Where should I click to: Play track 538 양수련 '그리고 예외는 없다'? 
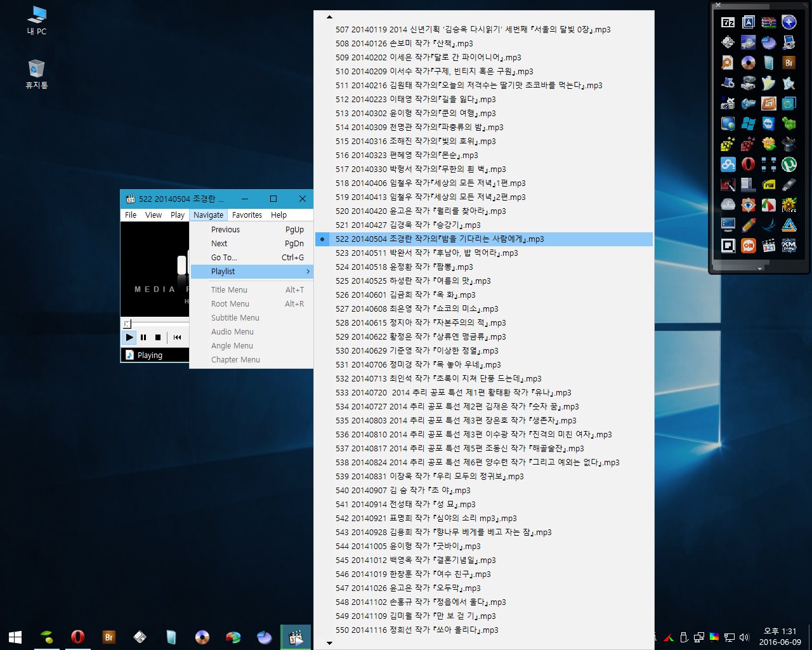484,462
